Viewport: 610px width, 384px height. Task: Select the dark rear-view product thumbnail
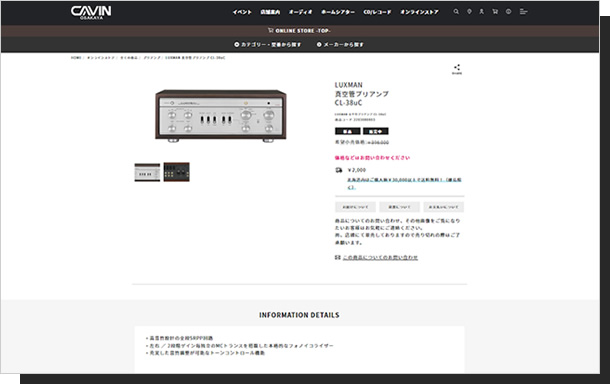(177, 172)
